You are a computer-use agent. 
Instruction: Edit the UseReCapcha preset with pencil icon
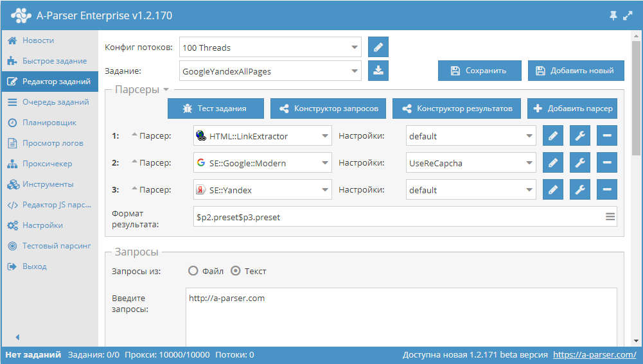click(x=553, y=162)
